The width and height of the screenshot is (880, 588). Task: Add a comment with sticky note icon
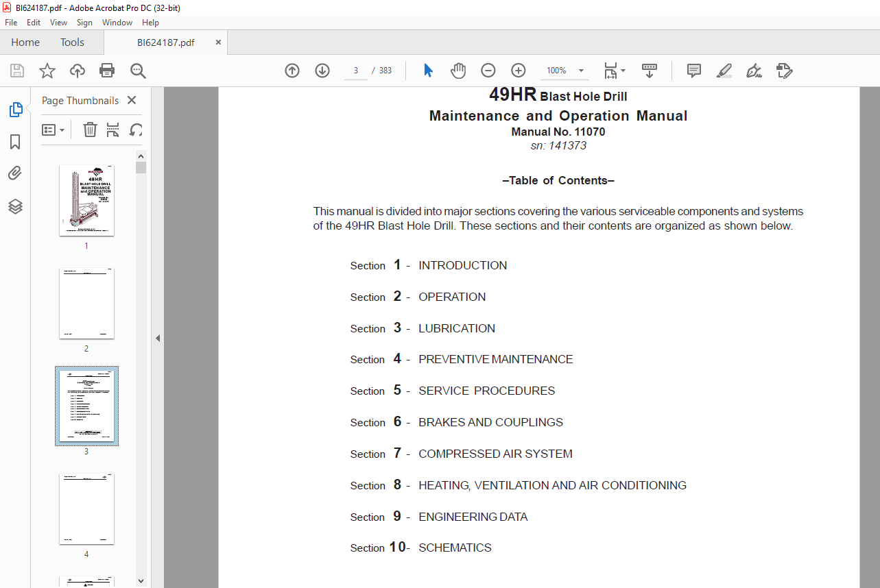tap(694, 71)
